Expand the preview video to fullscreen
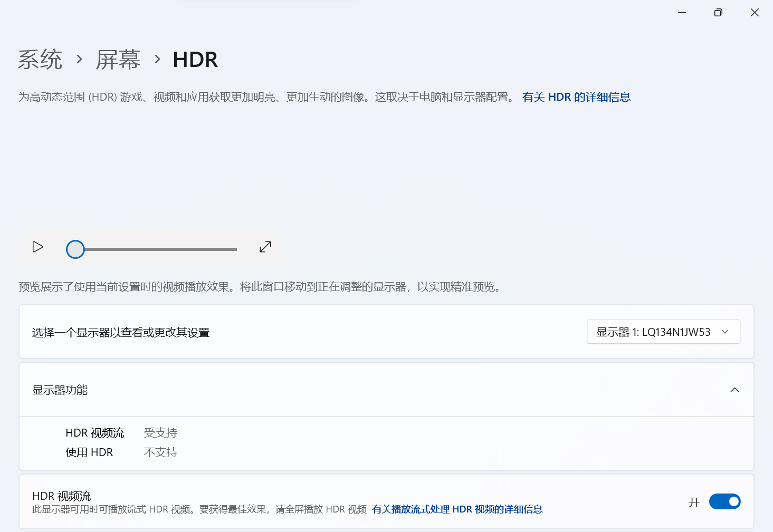This screenshot has height=532, width=773. click(x=265, y=247)
